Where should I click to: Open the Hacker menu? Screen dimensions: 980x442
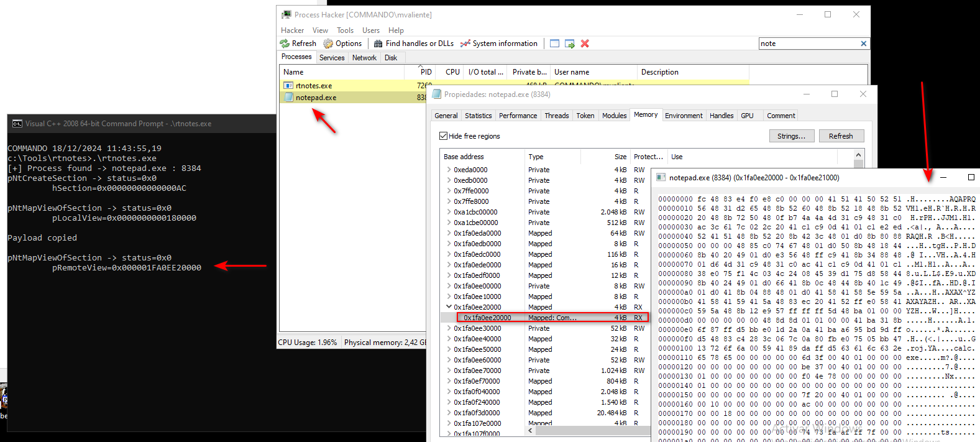[x=292, y=30]
